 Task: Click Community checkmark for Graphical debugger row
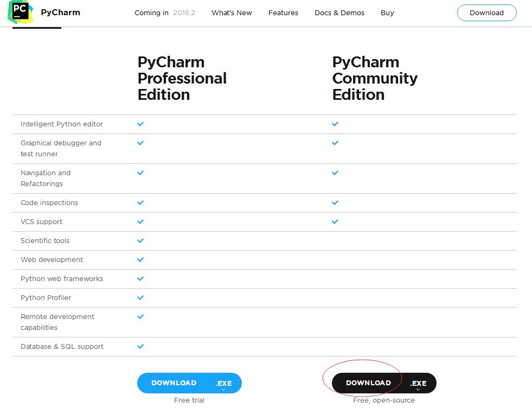pyautogui.click(x=335, y=143)
